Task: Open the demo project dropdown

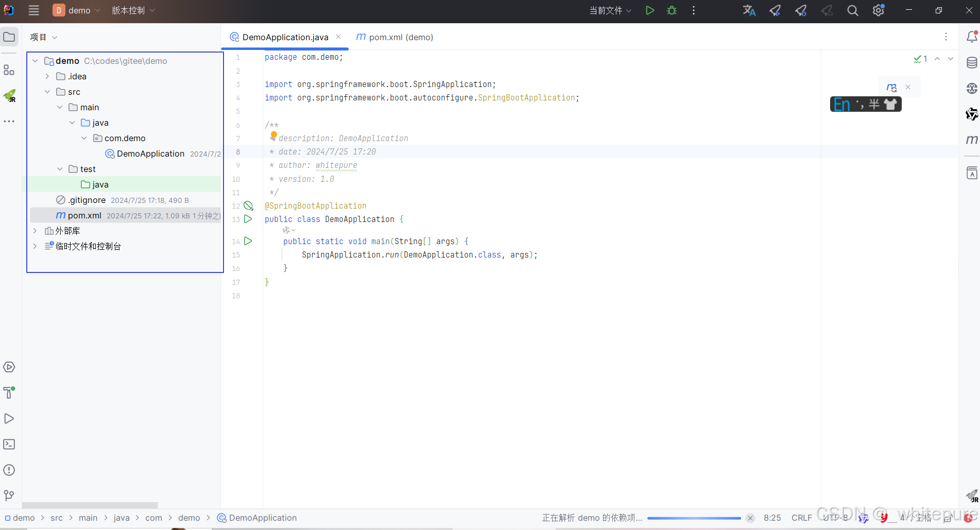Action: [x=77, y=10]
